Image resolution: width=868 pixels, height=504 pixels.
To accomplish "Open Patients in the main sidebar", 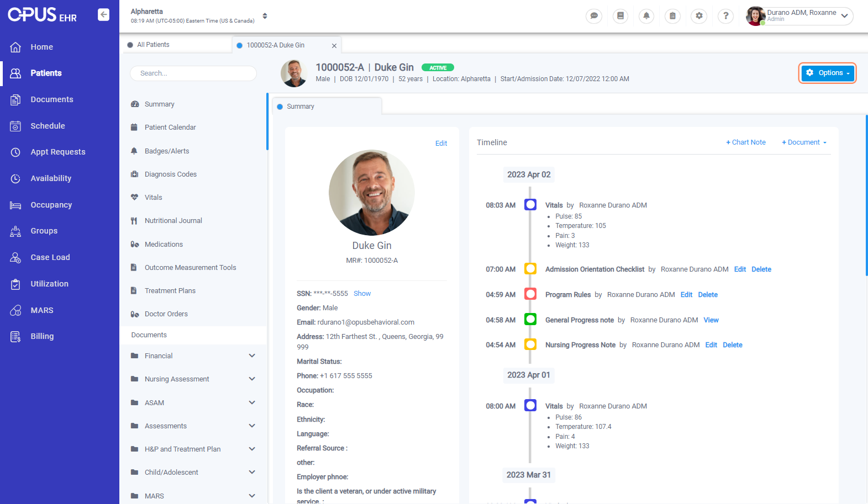I will pos(60,73).
